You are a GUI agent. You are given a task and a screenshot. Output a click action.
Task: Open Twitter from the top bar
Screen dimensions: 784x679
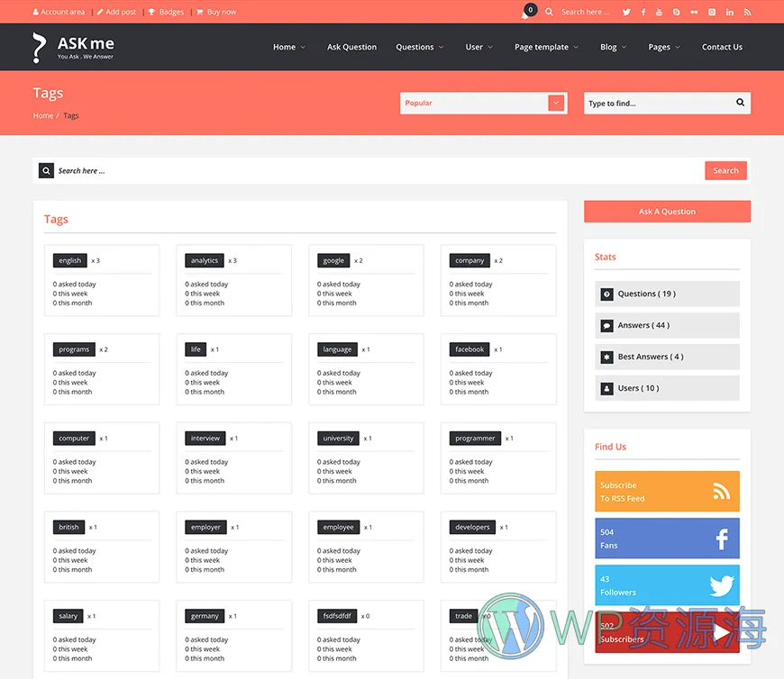point(626,12)
